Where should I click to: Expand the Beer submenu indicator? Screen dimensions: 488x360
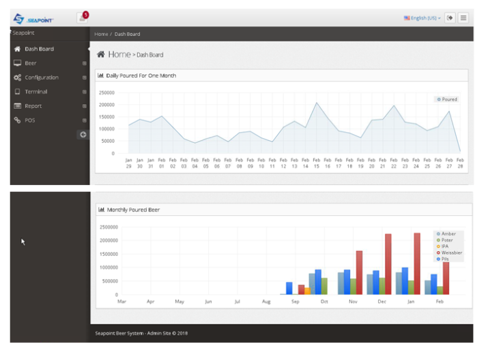[x=84, y=63]
